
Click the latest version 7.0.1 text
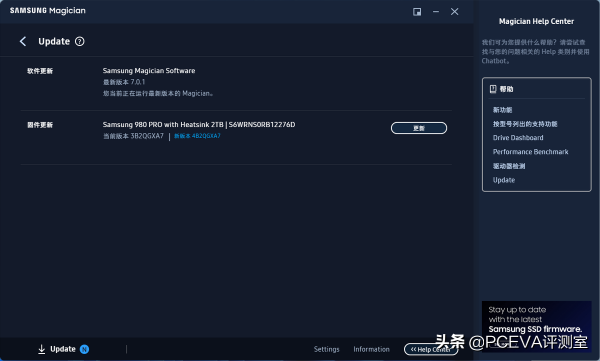124,82
